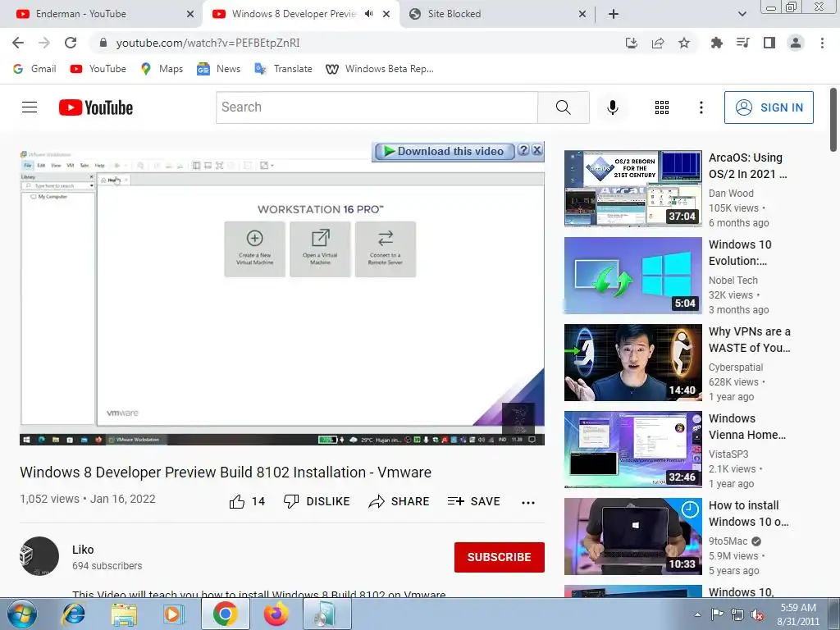The image size is (840, 630).
Task: Launch Internet Explorer from taskbar
Action: (73, 614)
